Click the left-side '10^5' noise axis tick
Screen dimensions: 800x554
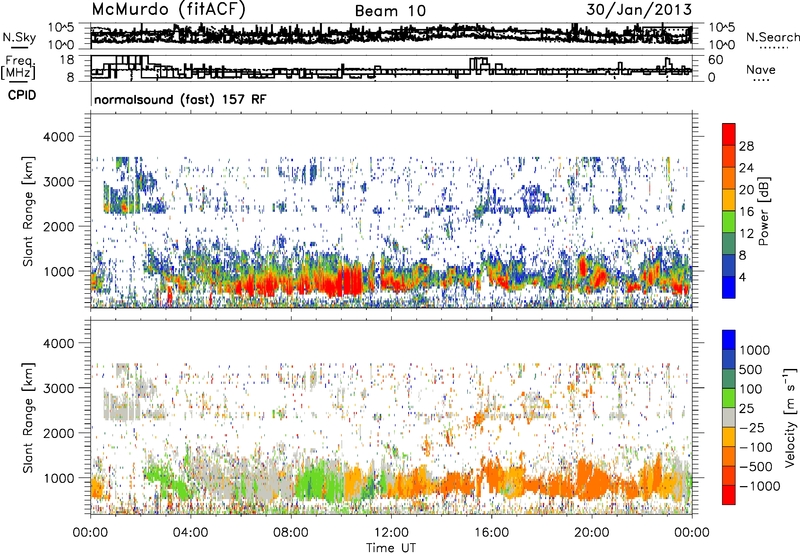[x=62, y=27]
